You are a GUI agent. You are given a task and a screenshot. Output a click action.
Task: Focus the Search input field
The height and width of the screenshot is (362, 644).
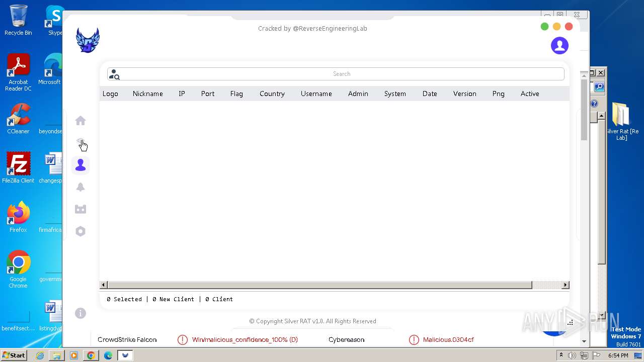[336, 74]
